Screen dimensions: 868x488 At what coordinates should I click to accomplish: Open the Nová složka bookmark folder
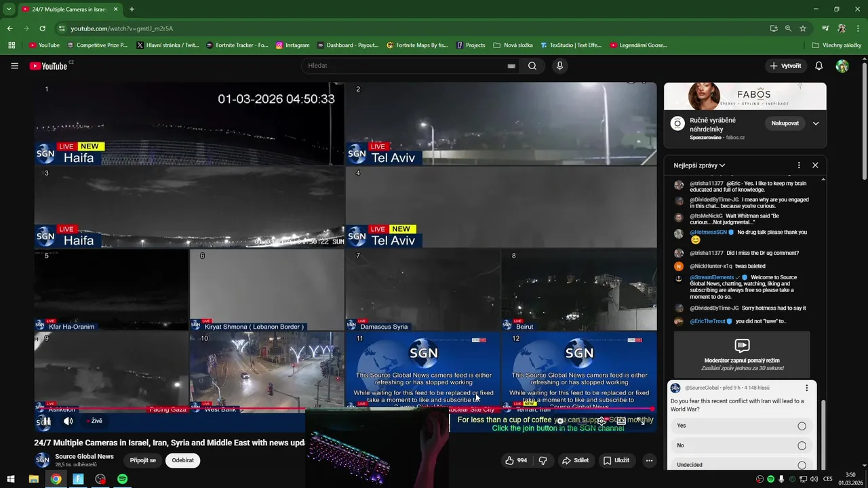513,45
